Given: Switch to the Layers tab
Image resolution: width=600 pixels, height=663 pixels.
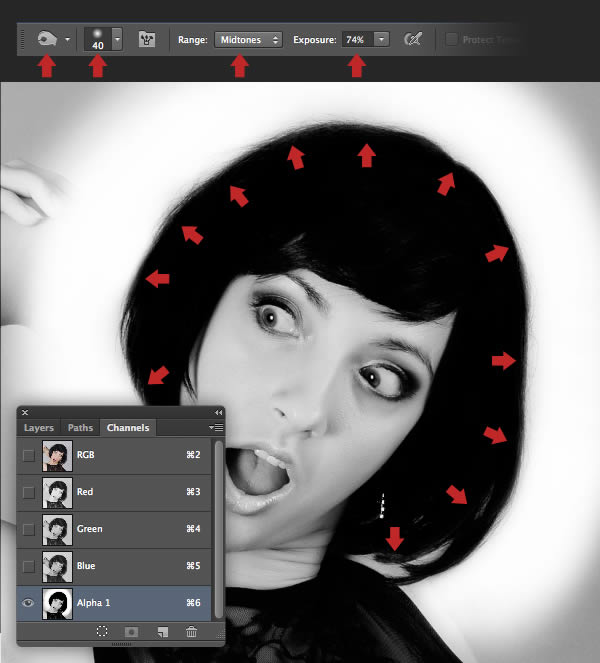Looking at the screenshot, I should (x=39, y=428).
